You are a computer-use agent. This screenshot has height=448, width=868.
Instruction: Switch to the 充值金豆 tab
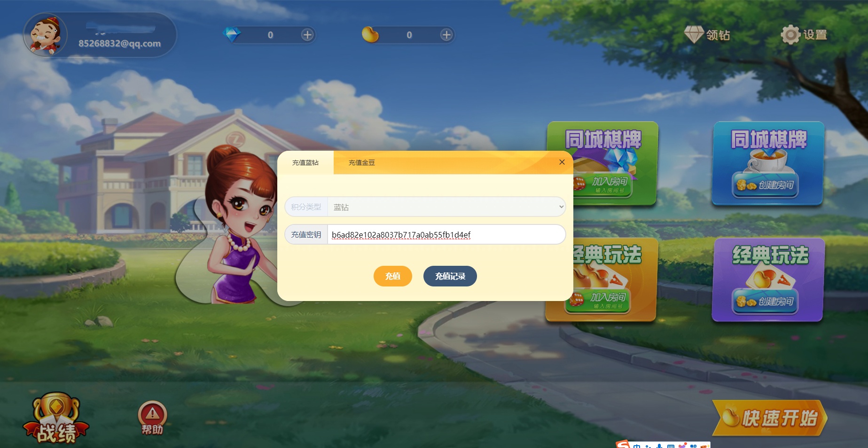click(x=361, y=162)
